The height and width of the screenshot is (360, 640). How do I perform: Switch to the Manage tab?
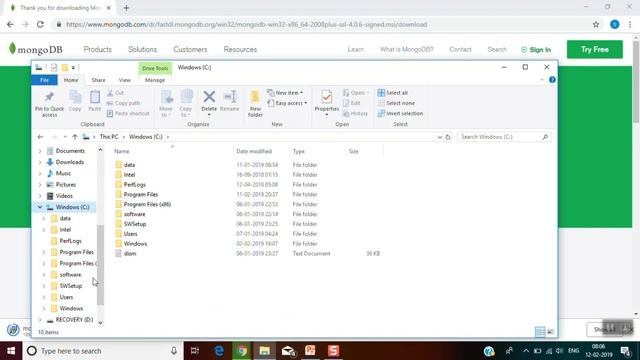[155, 80]
